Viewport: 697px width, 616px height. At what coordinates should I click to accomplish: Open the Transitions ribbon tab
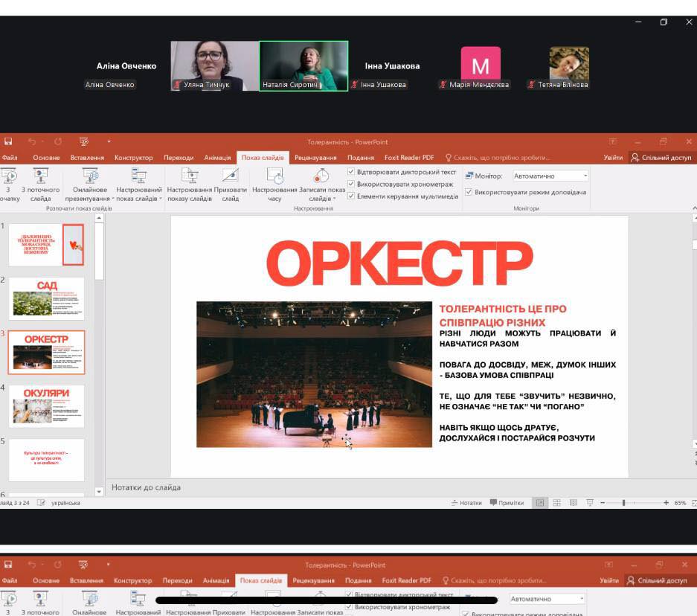179,158
